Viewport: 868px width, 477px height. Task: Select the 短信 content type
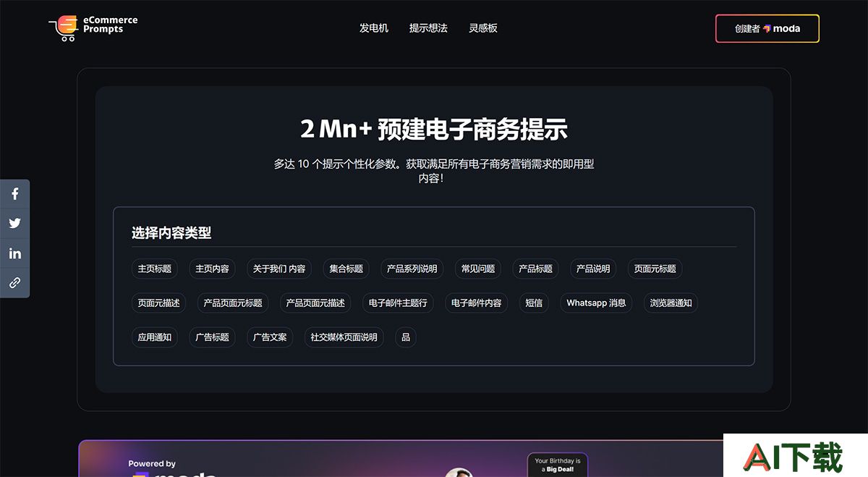[x=535, y=303]
